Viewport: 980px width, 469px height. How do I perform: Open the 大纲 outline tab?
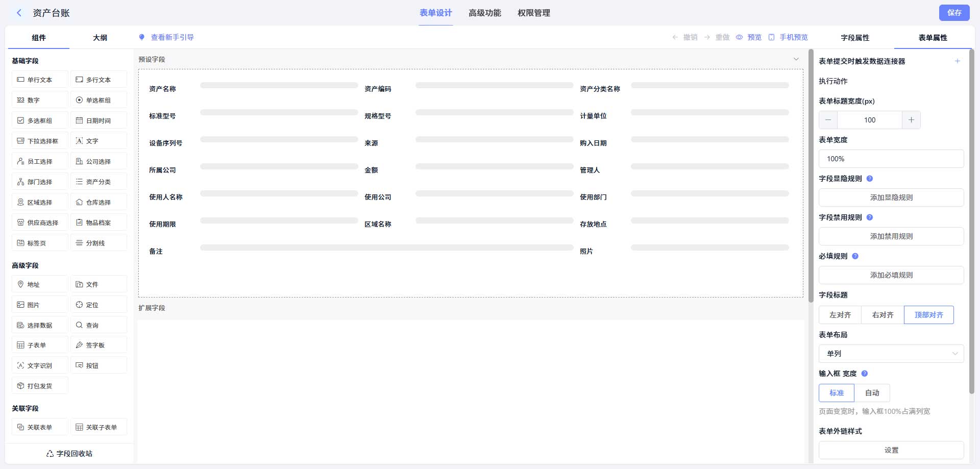click(100, 38)
